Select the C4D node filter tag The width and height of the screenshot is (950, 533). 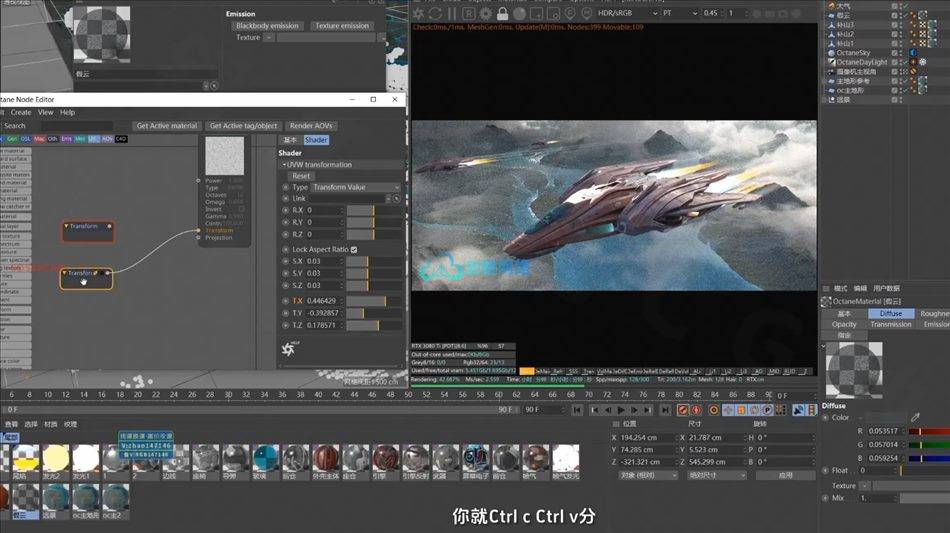(x=121, y=139)
